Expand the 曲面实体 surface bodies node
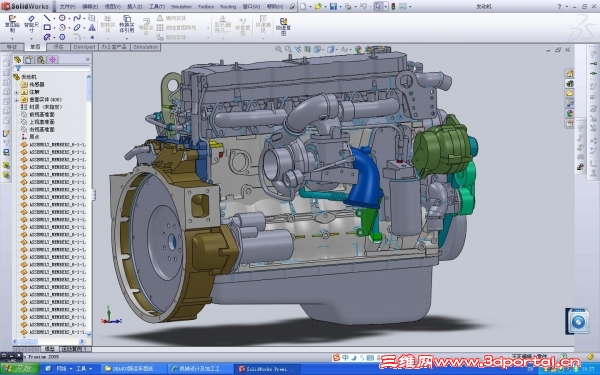Screen dimensions: 600x375 click(16, 99)
